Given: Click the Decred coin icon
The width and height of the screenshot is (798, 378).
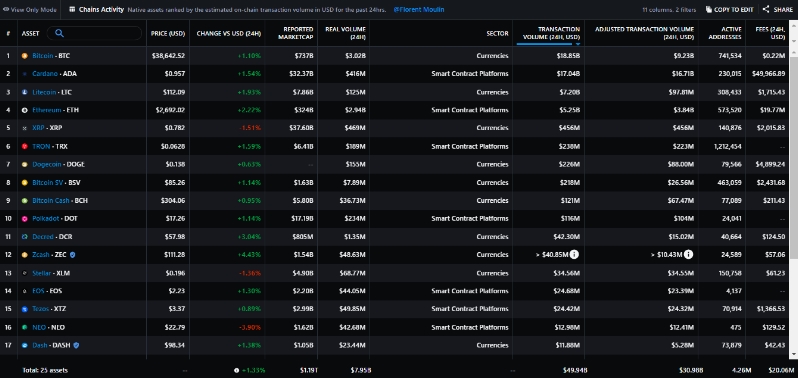Looking at the screenshot, I should pos(24,237).
